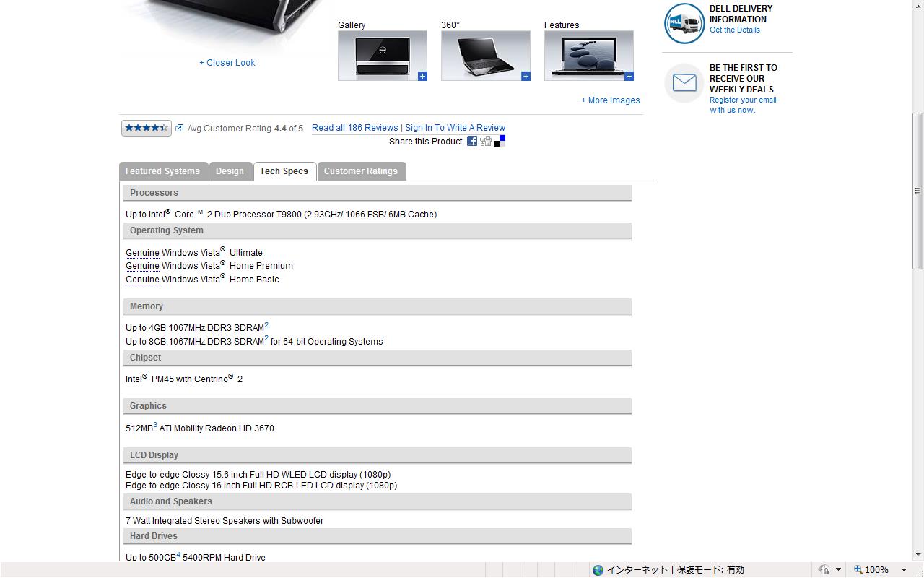
Task: Click Share this Product label
Action: [426, 142]
